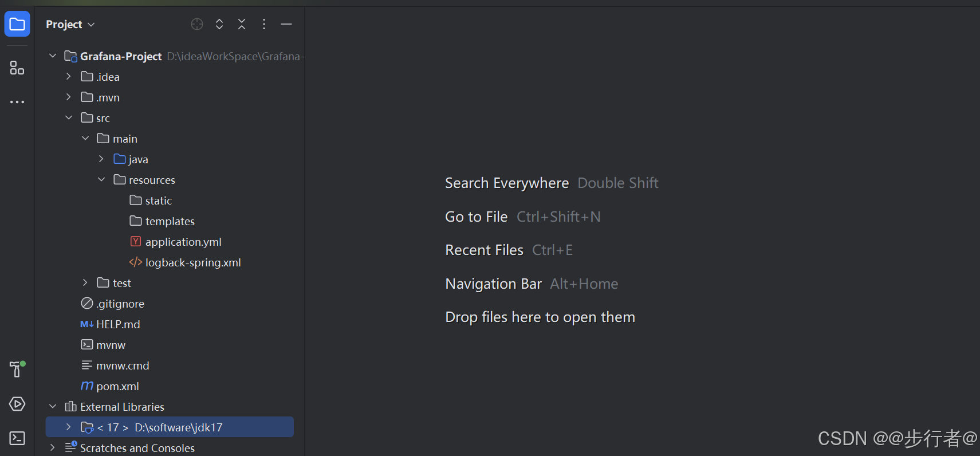980x456 pixels.
Task: Open the Project view dropdown
Action: (70, 24)
